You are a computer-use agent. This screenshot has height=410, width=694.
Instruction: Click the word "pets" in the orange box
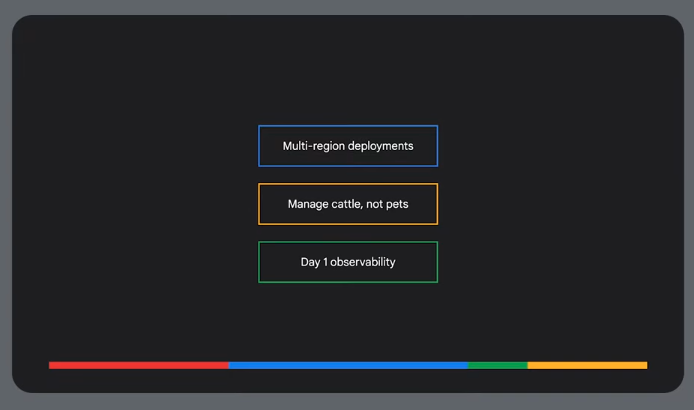(x=397, y=204)
